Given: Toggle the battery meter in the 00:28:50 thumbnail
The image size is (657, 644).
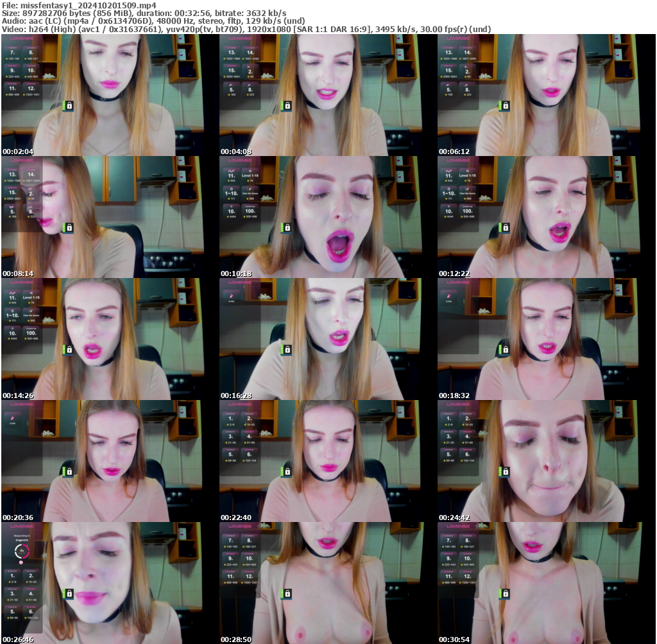Looking at the screenshot, I should (x=282, y=593).
